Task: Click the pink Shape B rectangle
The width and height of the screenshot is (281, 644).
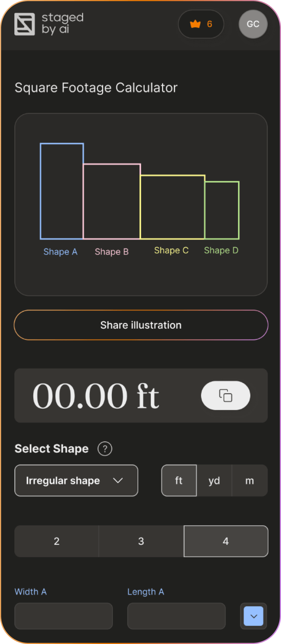Action: point(112,201)
